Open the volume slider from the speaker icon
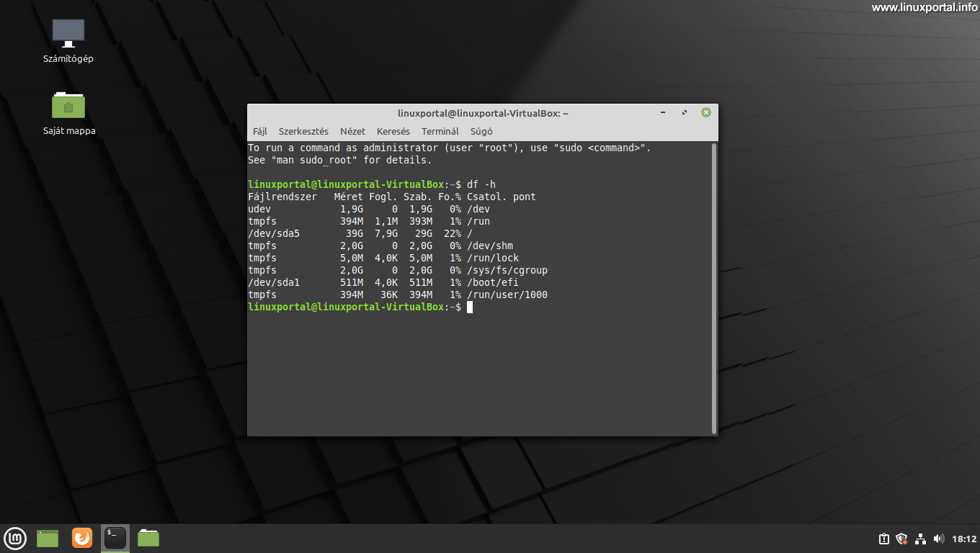 tap(938, 538)
